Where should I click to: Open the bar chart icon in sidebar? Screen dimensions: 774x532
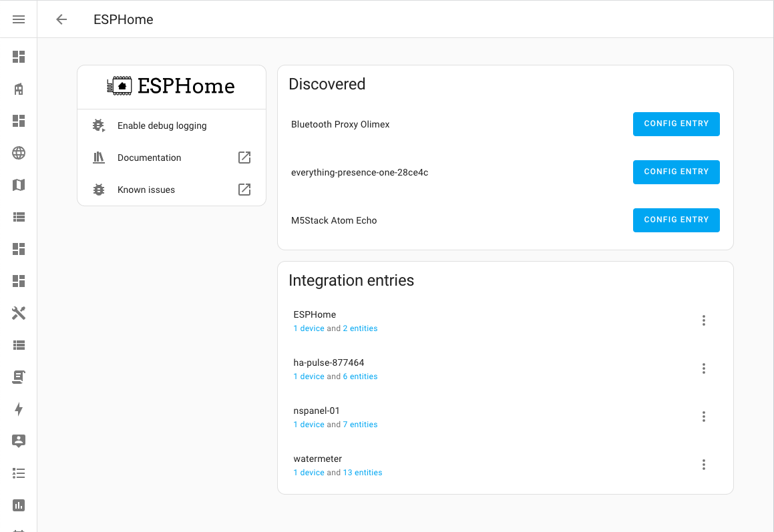[19, 505]
